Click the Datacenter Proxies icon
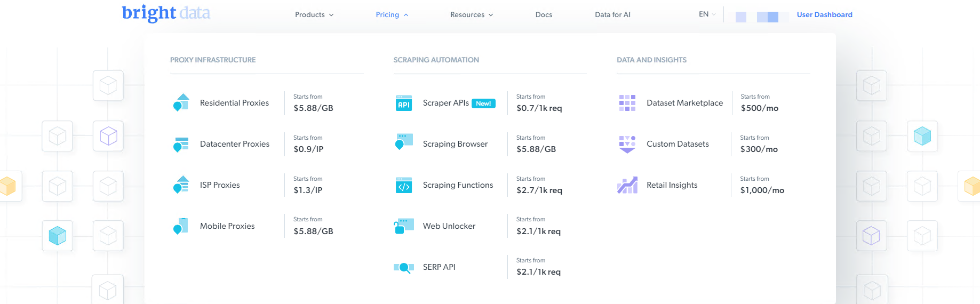This screenshot has height=304, width=980. 181,144
